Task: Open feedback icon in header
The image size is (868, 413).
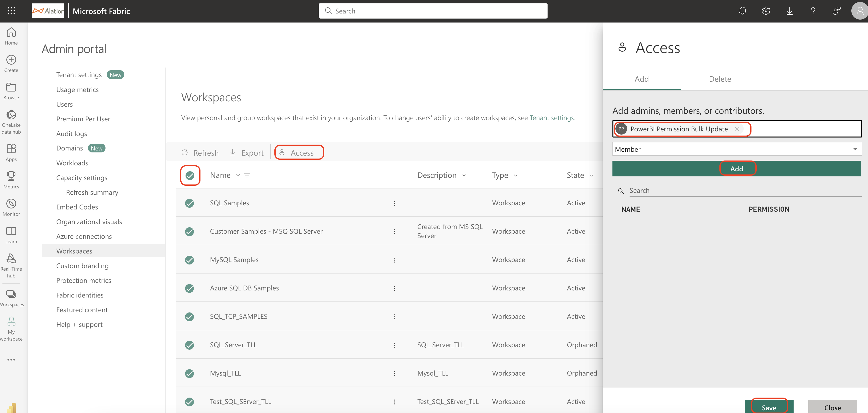Action: pos(836,11)
